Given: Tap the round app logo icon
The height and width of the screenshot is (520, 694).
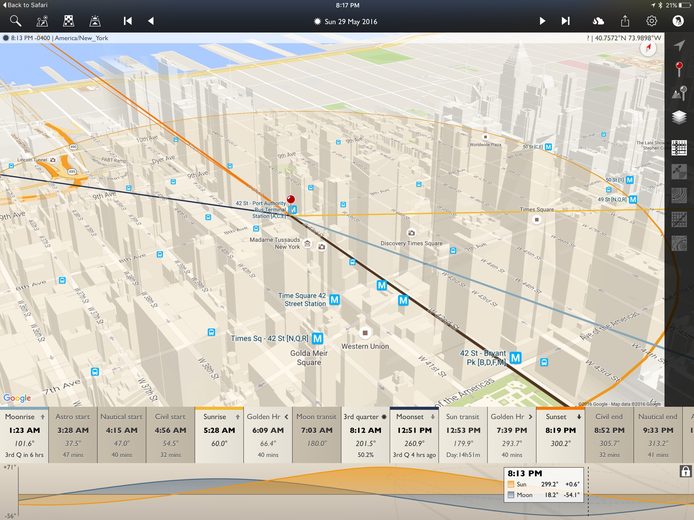Looking at the screenshot, I should [x=678, y=21].
